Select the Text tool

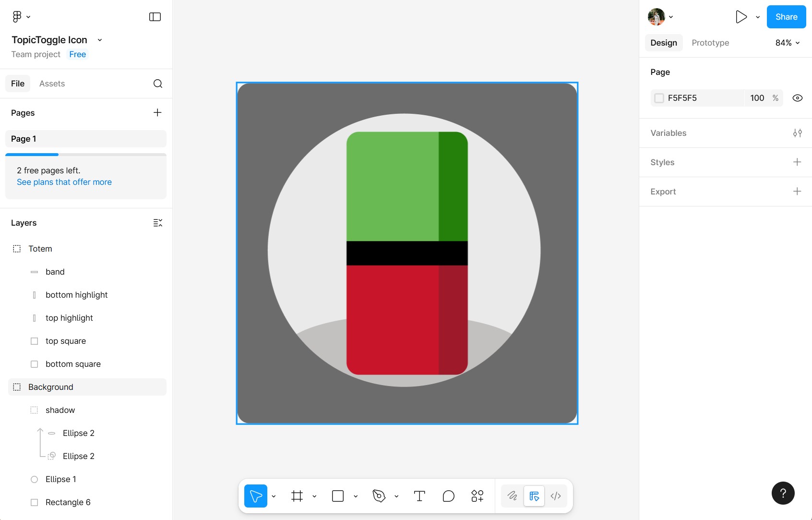419,496
